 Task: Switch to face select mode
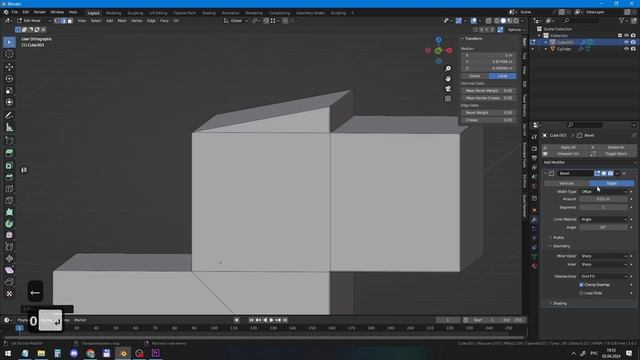point(70,20)
